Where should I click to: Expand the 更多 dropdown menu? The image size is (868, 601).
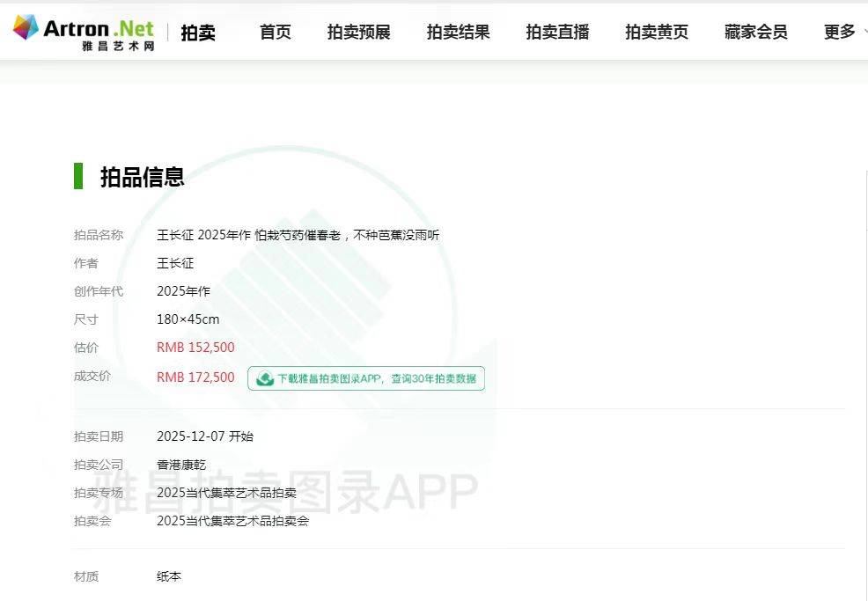pyautogui.click(x=842, y=33)
